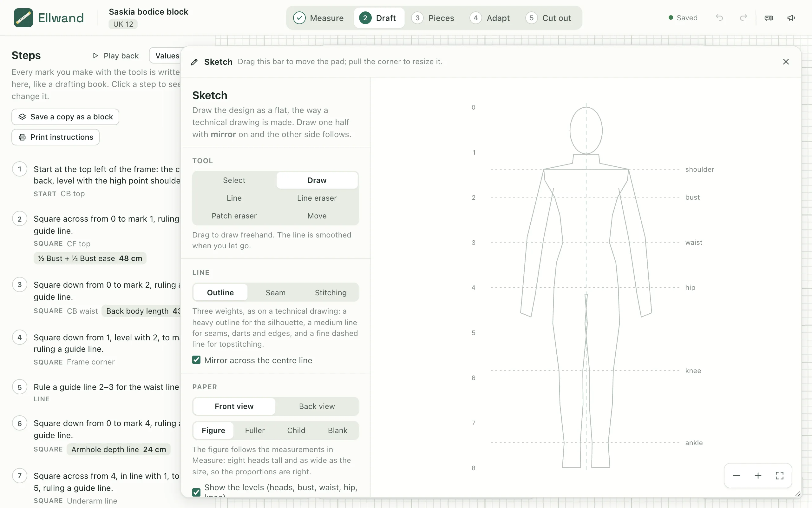Click the hip level label
Image resolution: width=812 pixels, height=508 pixels.
pos(690,287)
